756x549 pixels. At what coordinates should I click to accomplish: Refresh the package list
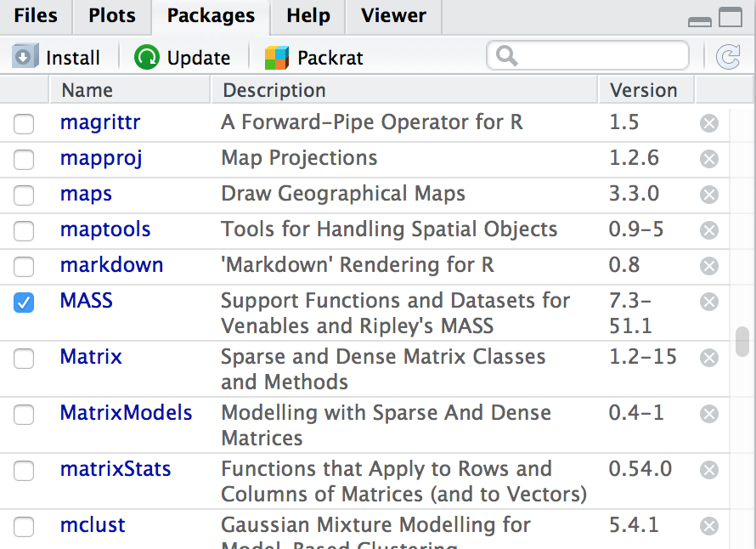[x=727, y=57]
